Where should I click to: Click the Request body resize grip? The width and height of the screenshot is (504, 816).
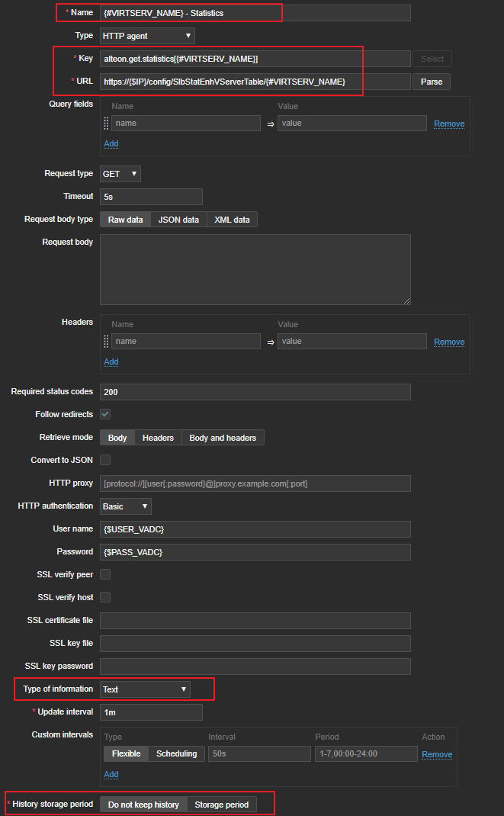pyautogui.click(x=406, y=300)
